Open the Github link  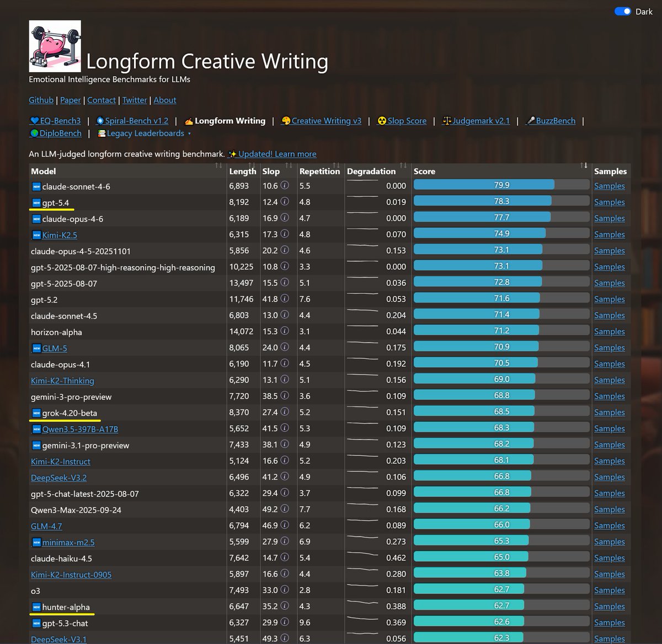(41, 100)
